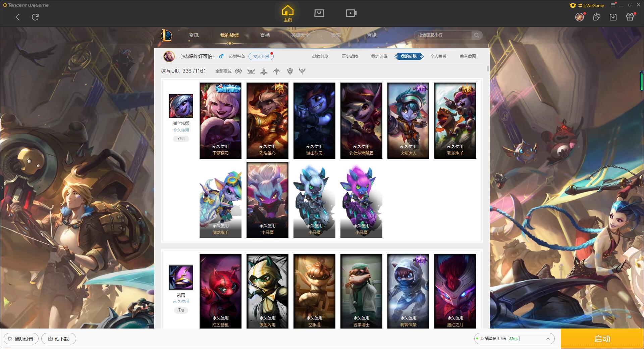This screenshot has height=349, width=644.
Task: Open the hamburger main menu icon
Action: 613,5
